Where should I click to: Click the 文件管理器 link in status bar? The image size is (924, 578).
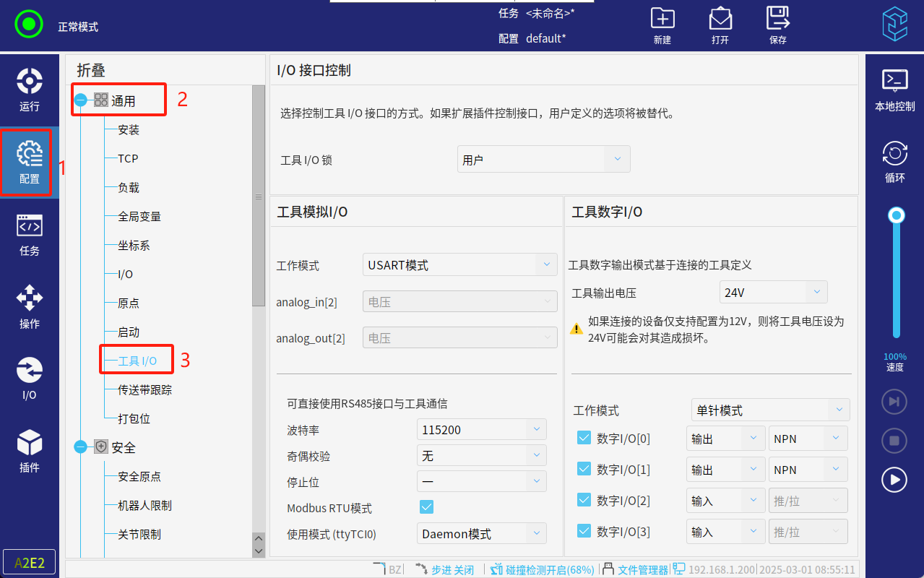click(x=642, y=570)
